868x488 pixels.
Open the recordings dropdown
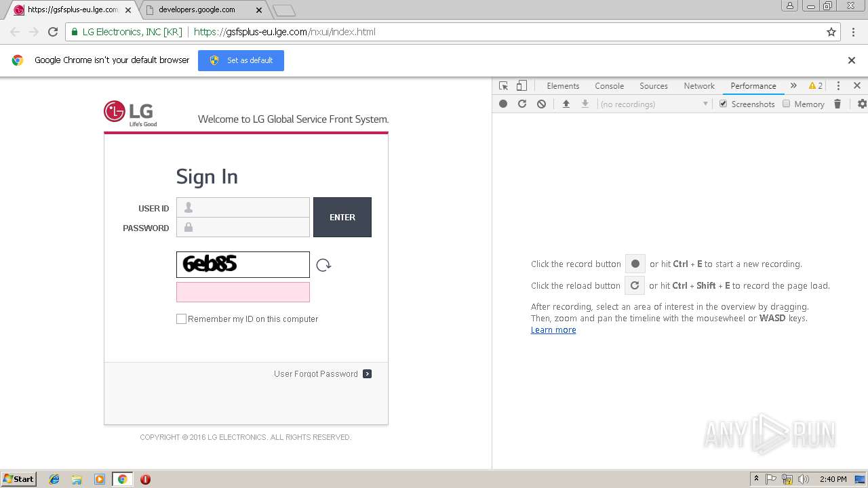[x=654, y=104]
